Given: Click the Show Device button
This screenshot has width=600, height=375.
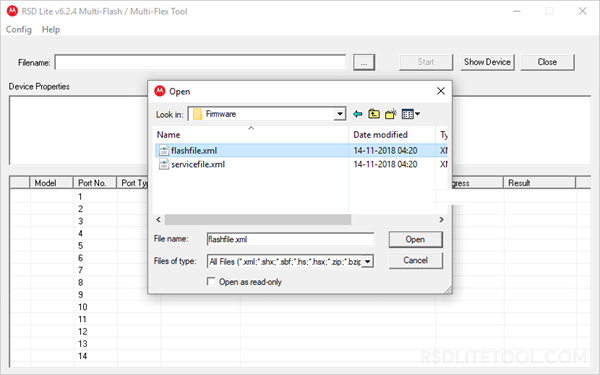Looking at the screenshot, I should [487, 62].
